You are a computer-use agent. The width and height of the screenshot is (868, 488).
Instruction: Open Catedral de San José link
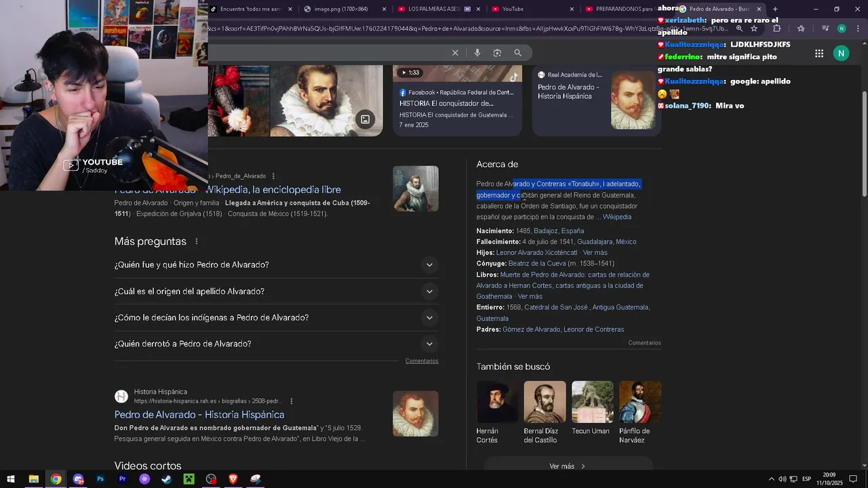tap(556, 308)
